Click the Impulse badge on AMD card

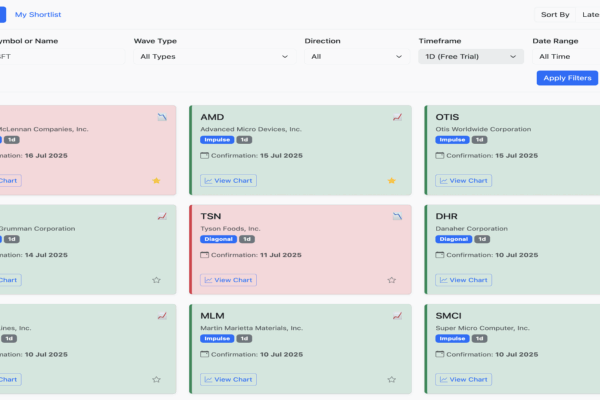[217, 140]
